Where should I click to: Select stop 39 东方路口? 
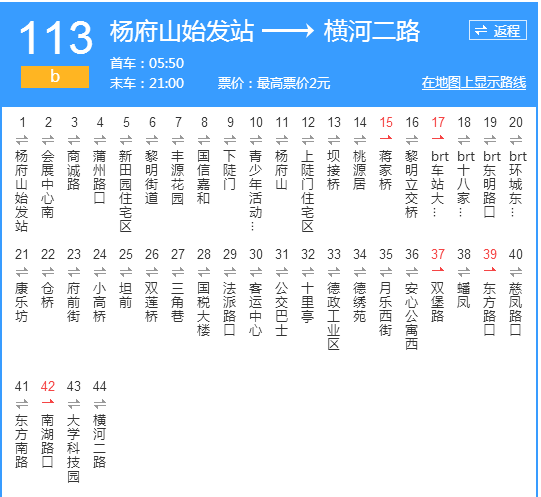[x=490, y=309]
